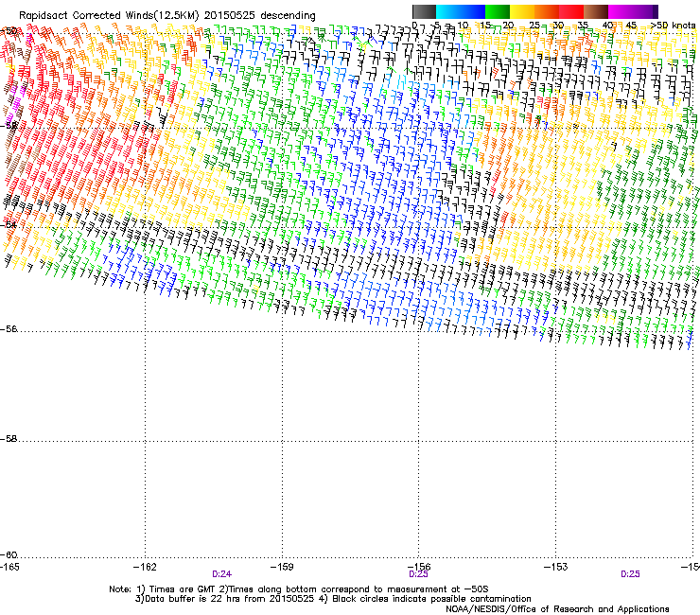Click the '-162' longitude axis label
700x615 pixels.
(x=145, y=567)
